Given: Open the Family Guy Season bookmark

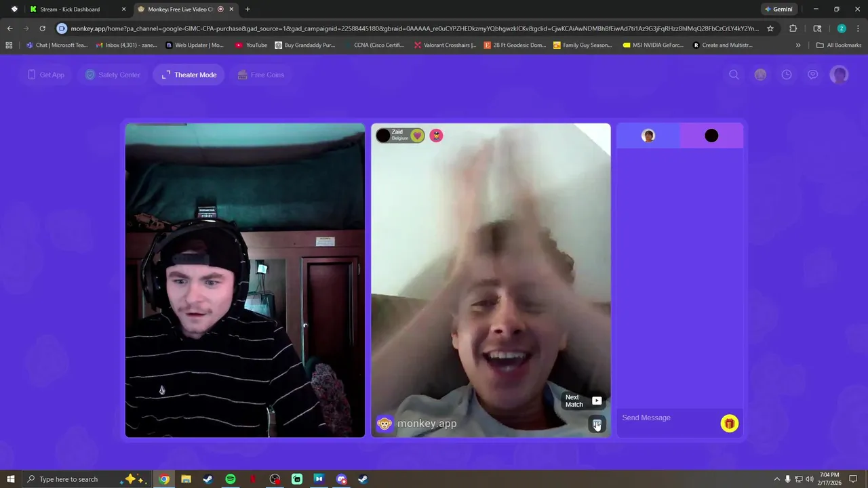Looking at the screenshot, I should point(583,45).
